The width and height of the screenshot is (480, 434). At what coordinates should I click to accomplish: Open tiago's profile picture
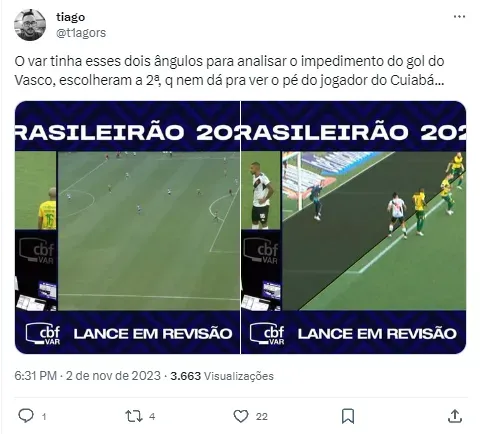click(30, 25)
